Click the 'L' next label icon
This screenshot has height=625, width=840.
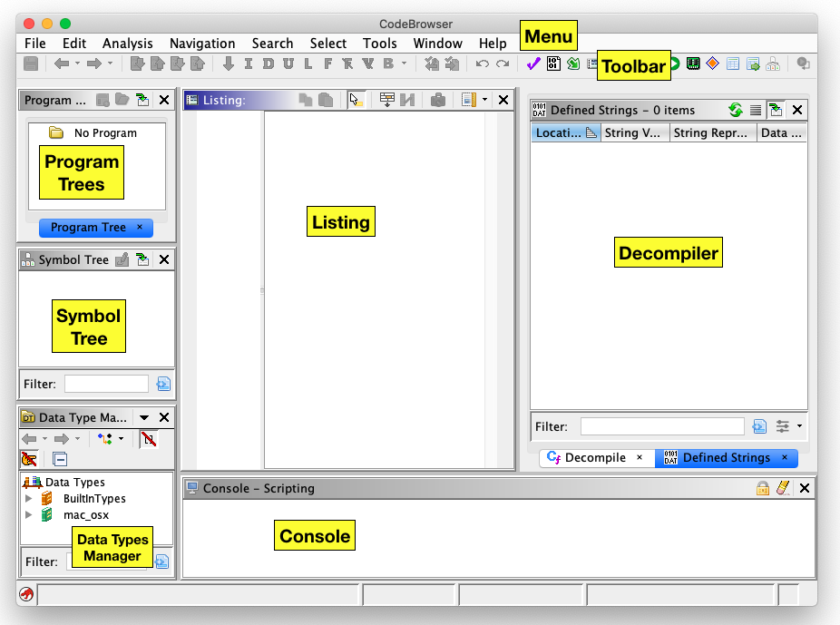click(x=308, y=63)
